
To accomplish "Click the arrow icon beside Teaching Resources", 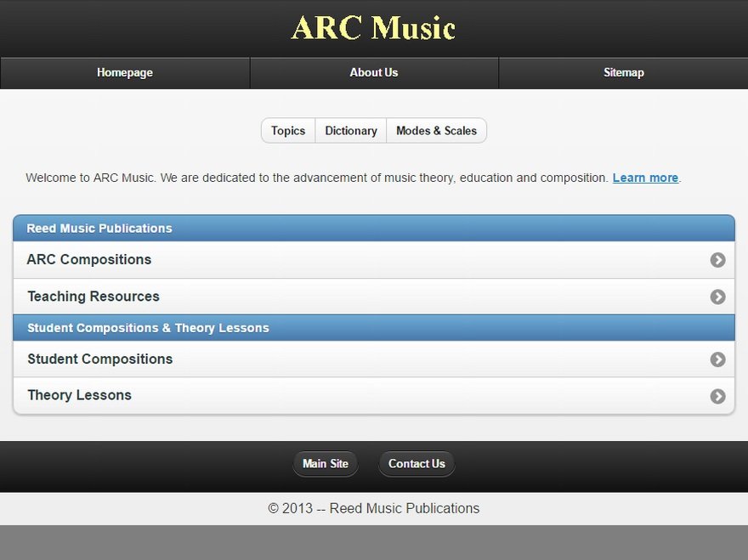I will click(717, 297).
